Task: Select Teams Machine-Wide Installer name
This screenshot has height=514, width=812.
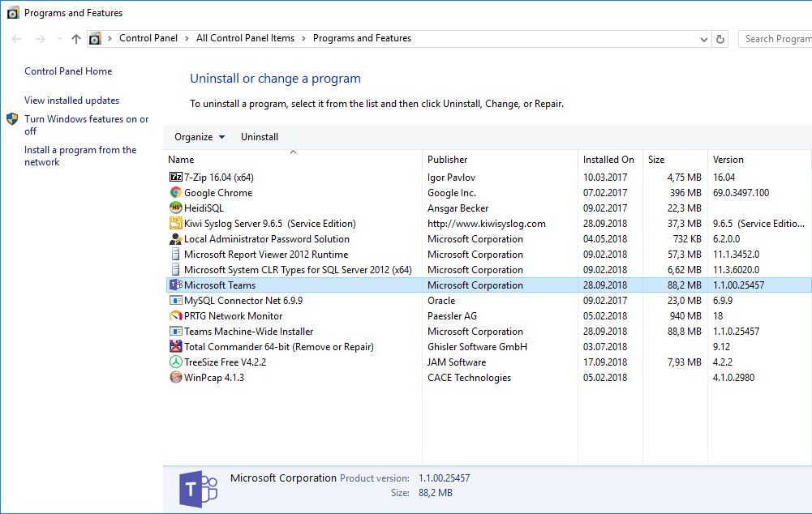Action: [x=248, y=332]
